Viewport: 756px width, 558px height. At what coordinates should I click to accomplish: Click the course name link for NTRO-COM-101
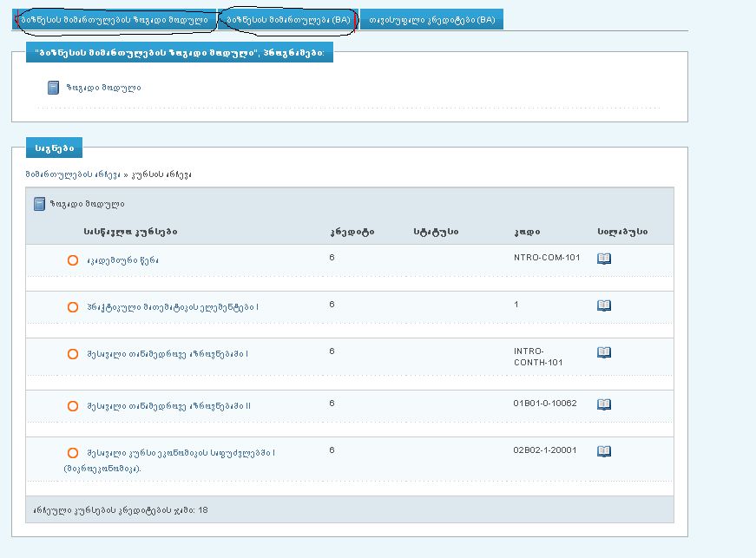coord(122,260)
